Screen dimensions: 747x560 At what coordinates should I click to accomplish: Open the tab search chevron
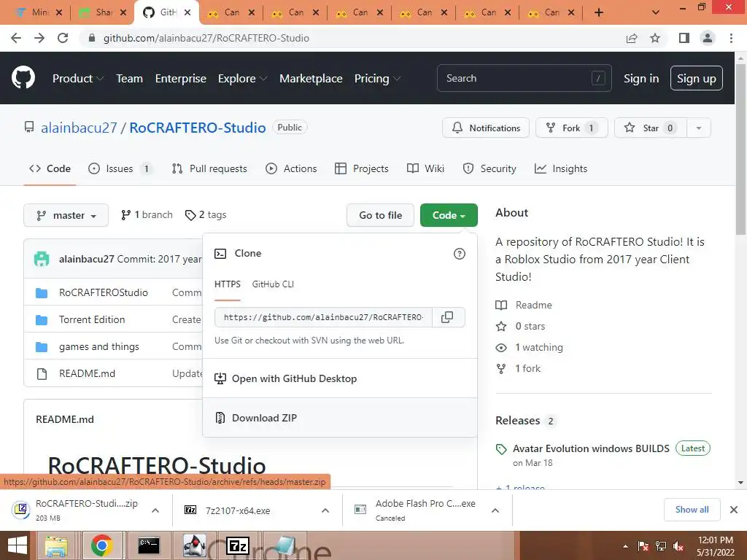pyautogui.click(x=656, y=13)
